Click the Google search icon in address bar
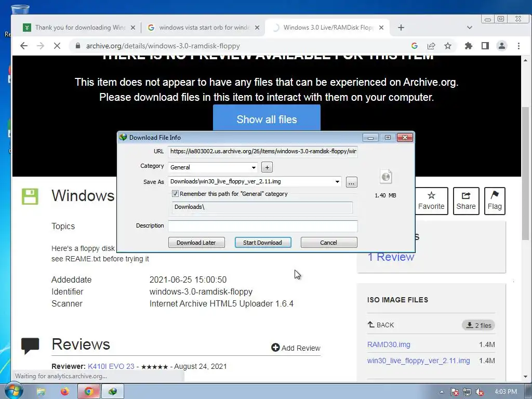The height and width of the screenshot is (399, 532). tap(414, 46)
